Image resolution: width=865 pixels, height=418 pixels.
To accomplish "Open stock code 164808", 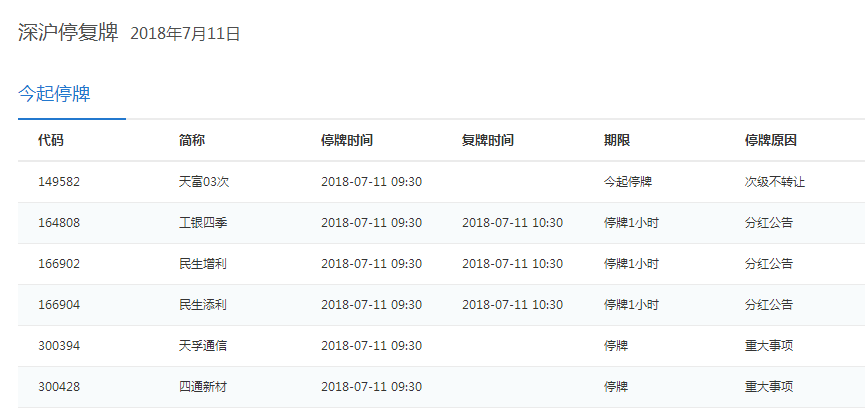I will point(59,223).
